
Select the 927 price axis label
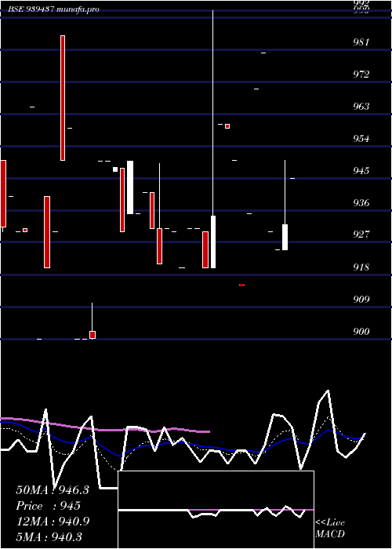(x=361, y=234)
